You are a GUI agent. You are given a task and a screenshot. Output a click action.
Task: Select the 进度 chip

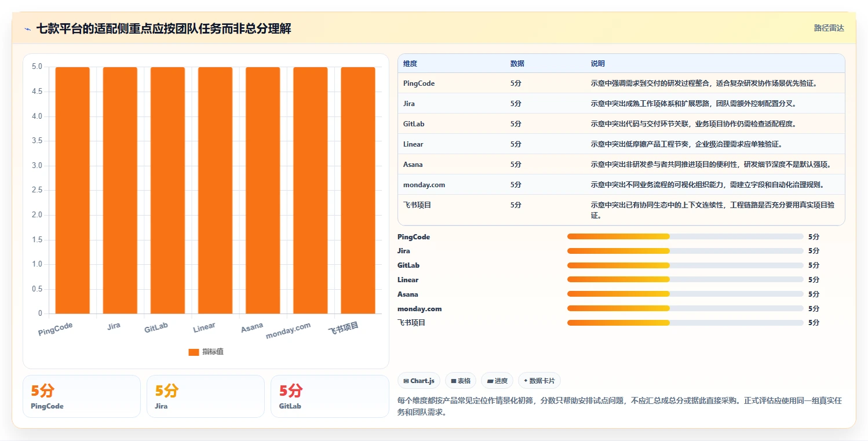tap(497, 381)
